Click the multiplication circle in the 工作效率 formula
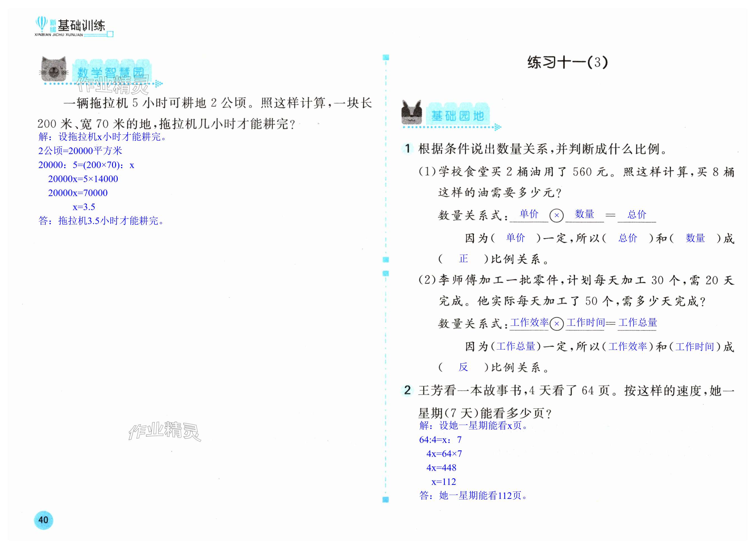This screenshot has height=549, width=756. (x=556, y=324)
